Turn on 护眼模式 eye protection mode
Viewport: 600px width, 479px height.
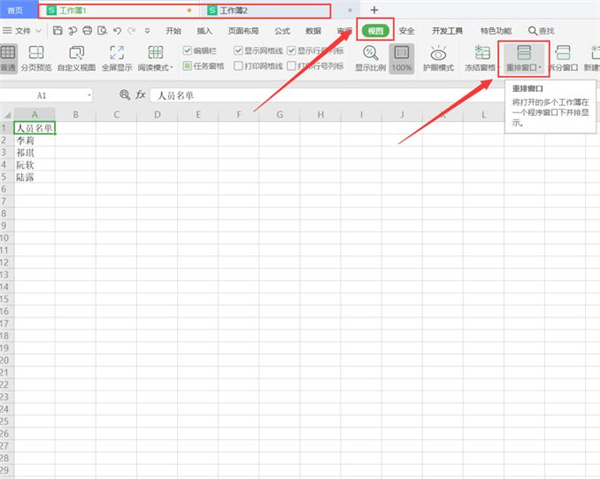pyautogui.click(x=438, y=53)
